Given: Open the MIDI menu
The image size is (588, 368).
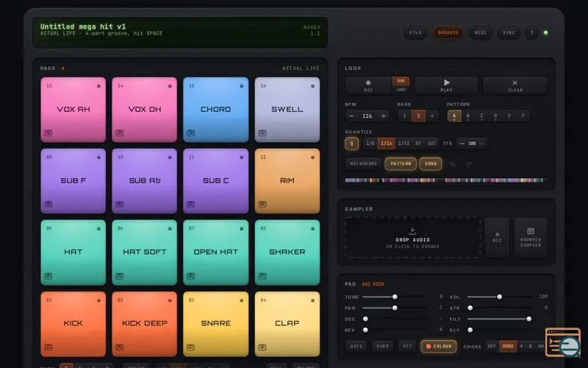Looking at the screenshot, I should pyautogui.click(x=481, y=32).
